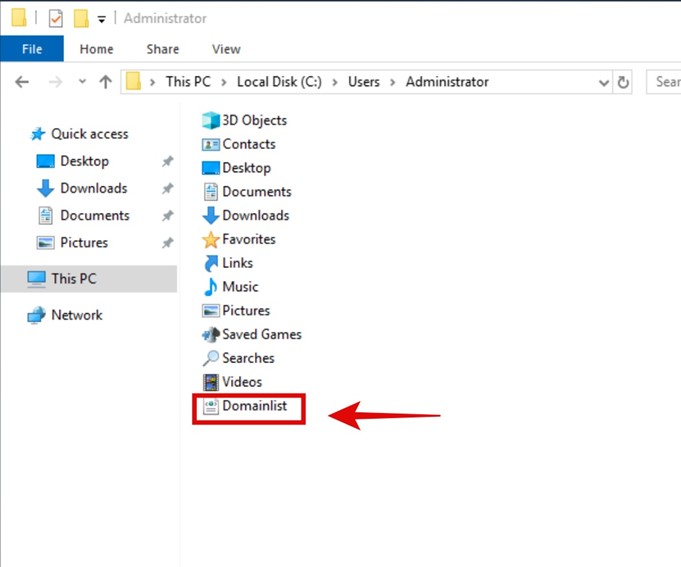The image size is (681, 567).
Task: Expand chevron before This PC breadcrumb
Action: (152, 82)
